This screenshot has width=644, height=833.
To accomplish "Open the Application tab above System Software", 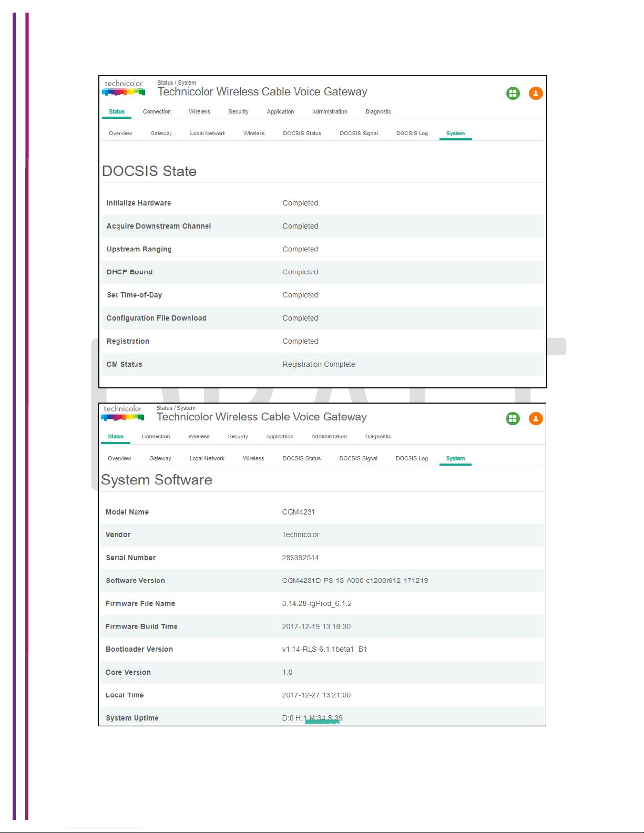I will click(280, 437).
